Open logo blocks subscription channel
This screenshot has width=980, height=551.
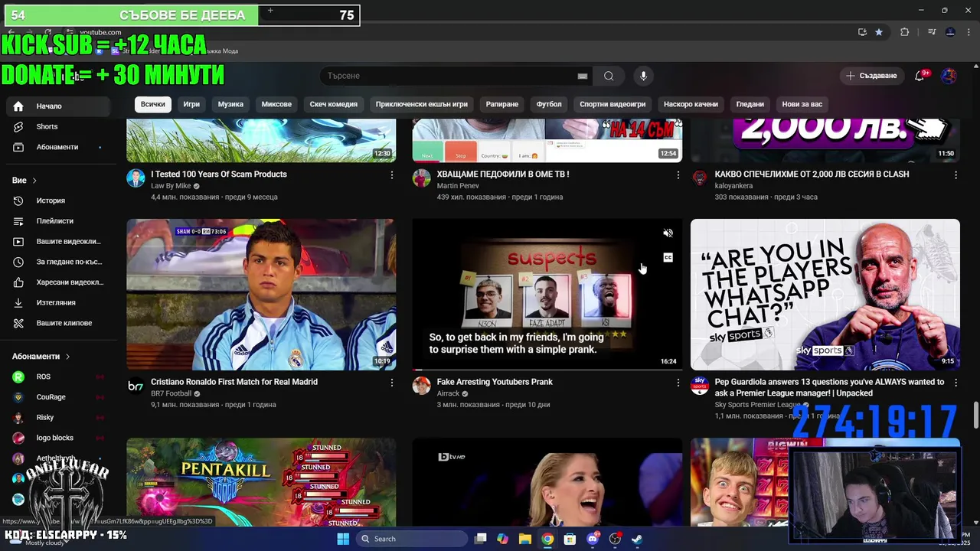point(58,438)
